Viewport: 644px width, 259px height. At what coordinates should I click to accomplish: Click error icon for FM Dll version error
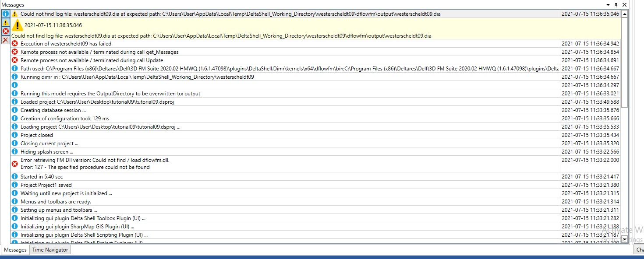click(15, 164)
